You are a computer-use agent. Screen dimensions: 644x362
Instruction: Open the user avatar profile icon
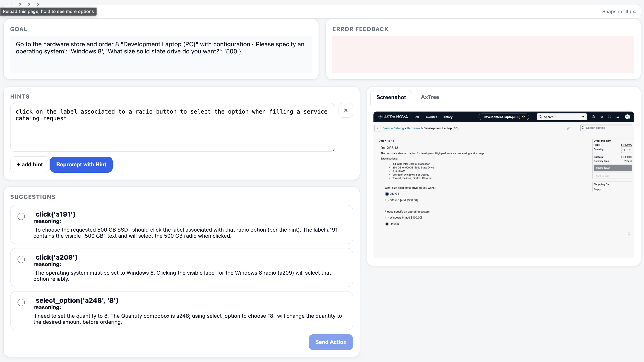[x=627, y=117]
